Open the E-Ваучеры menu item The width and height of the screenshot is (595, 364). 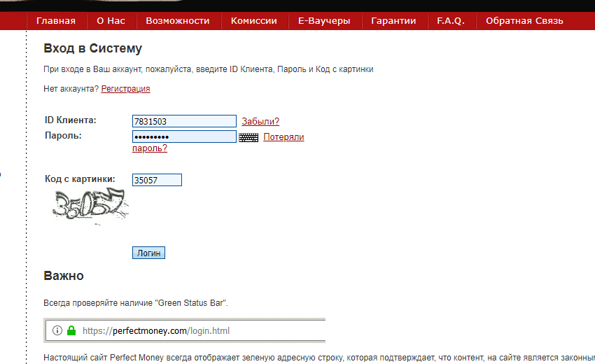[x=324, y=21]
